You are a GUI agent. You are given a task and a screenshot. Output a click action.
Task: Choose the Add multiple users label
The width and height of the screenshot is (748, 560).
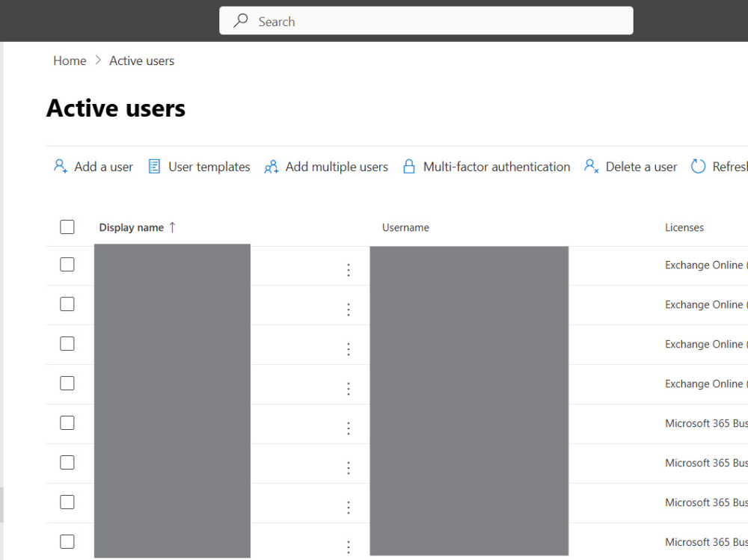coord(337,167)
